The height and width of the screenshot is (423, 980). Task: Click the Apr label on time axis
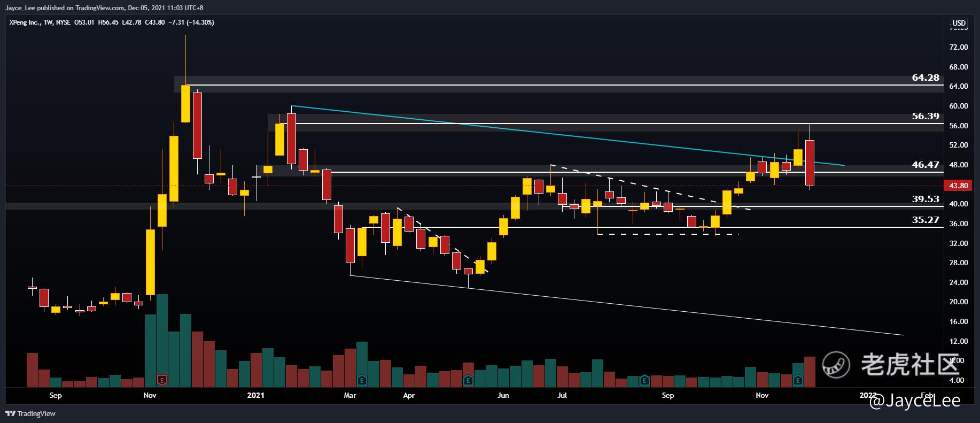pos(409,396)
